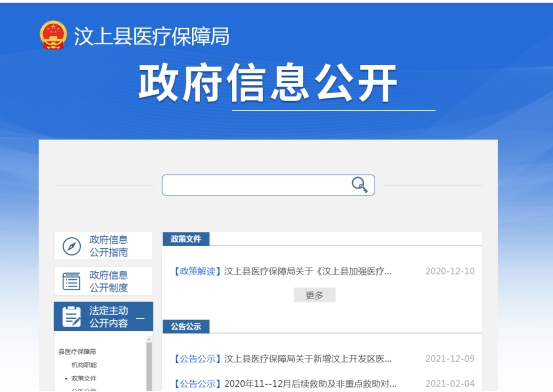This screenshot has width=553, height=392.
Task: Click the national emblem logo
Action: [x=53, y=35]
